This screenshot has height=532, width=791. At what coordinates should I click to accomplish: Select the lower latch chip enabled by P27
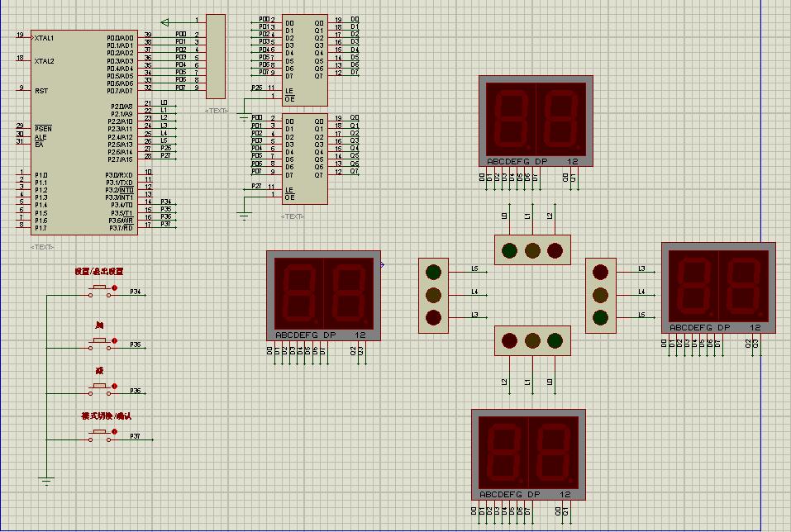(305, 159)
